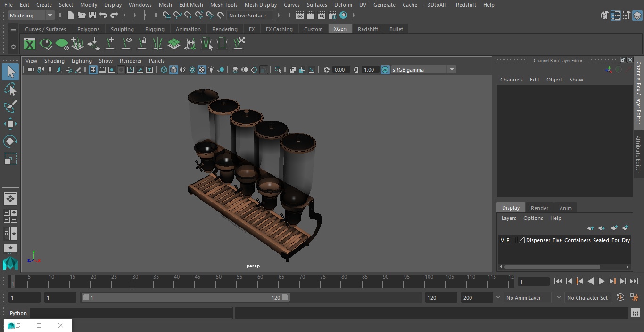Create new layer icon in Layer Editor
The image size is (644, 332).
click(x=614, y=228)
